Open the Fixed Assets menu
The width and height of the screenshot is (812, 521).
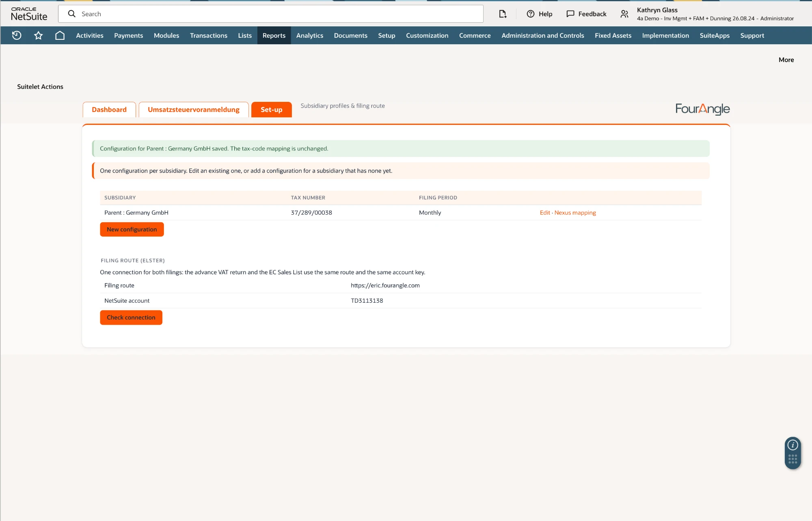point(613,35)
